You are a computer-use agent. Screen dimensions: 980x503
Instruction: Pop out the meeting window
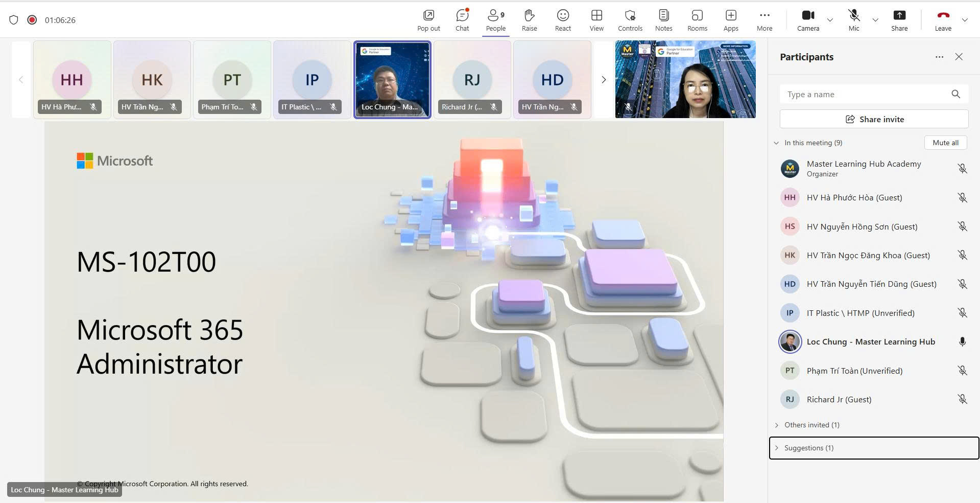[428, 20]
